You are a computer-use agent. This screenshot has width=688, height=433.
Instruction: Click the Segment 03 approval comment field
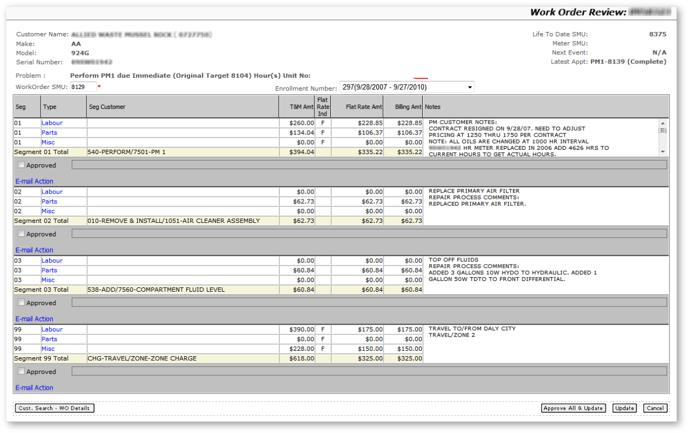[368, 303]
